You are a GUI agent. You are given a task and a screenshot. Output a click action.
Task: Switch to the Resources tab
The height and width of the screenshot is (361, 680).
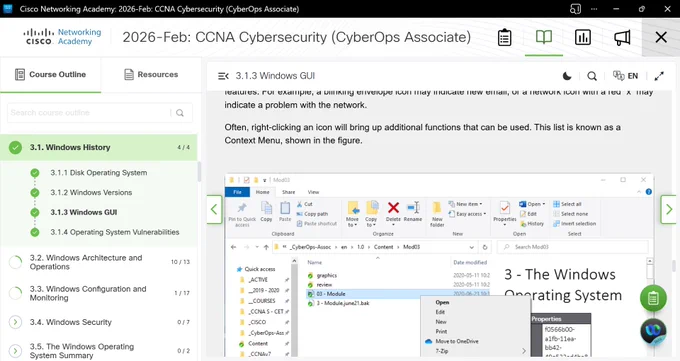151,75
